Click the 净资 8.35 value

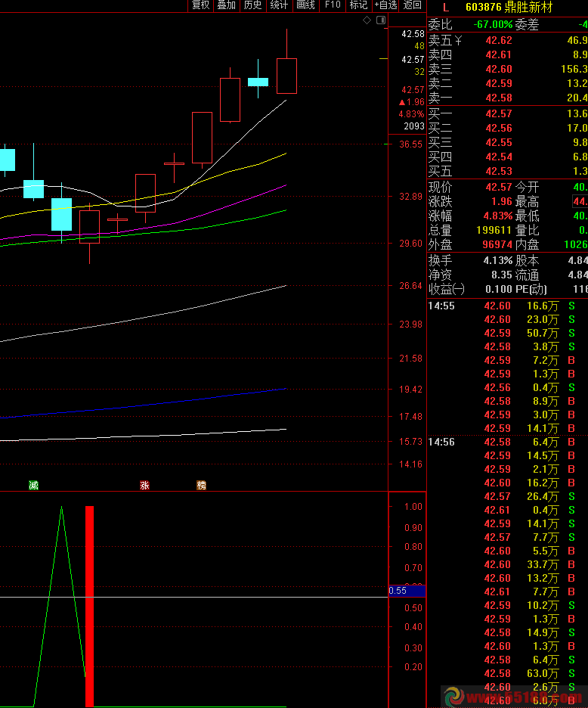click(x=501, y=275)
